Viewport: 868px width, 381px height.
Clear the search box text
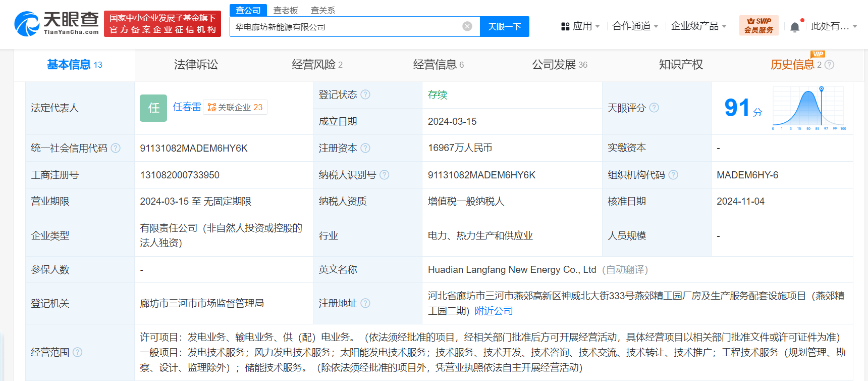pos(467,26)
